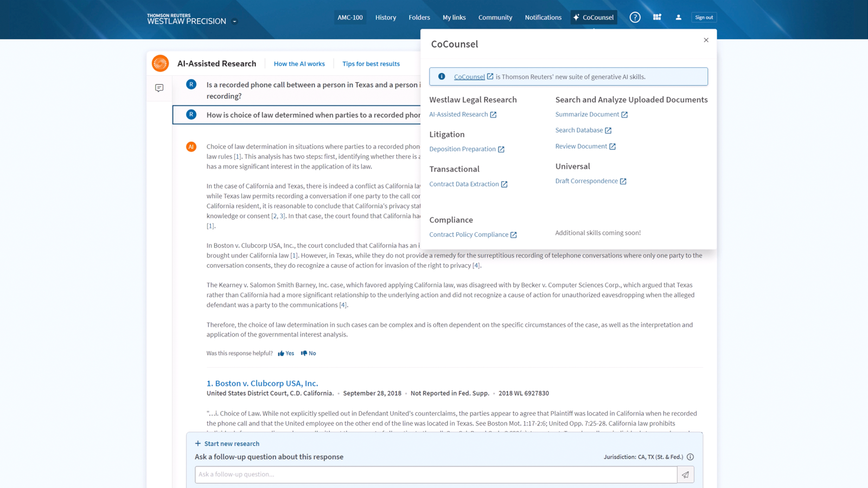
Task: Click thumbs up Yes feedback
Action: [x=286, y=354]
